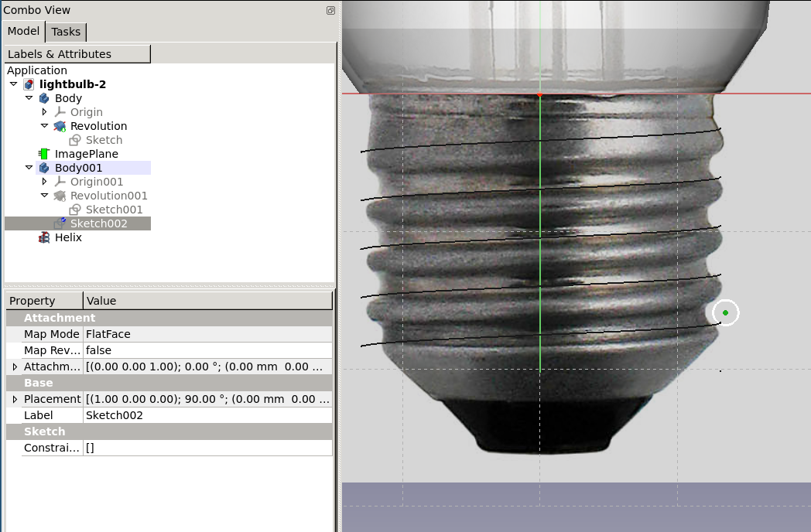Viewport: 811px width, 532px height.
Task: Switch to the Tasks tab
Action: coord(66,32)
